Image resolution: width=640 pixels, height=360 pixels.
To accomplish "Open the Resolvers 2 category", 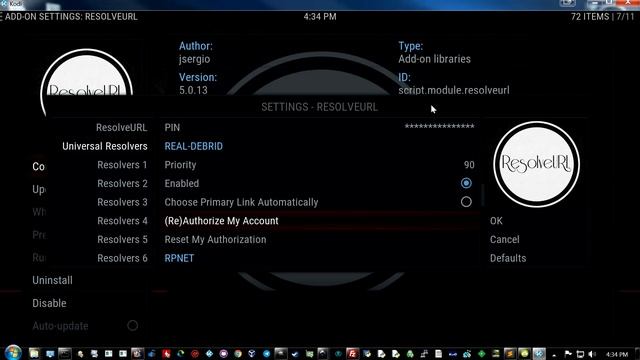I will point(122,184).
